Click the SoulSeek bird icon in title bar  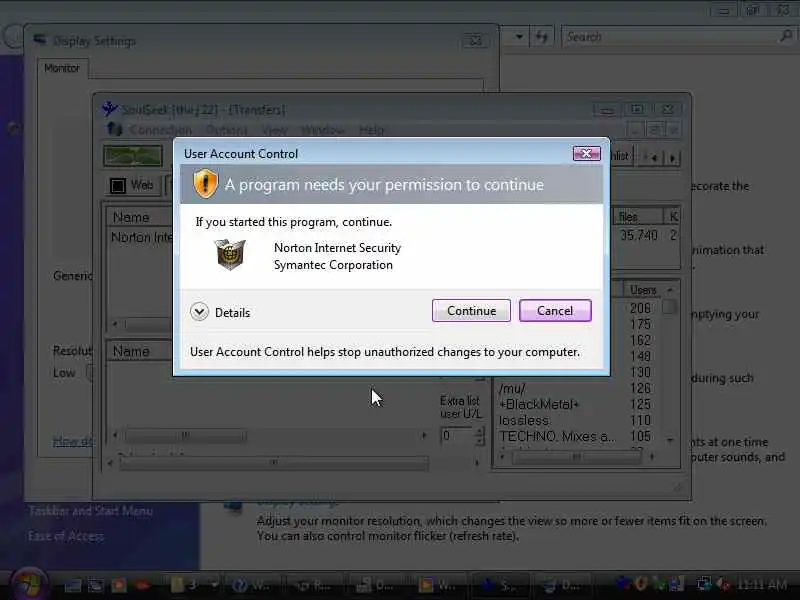pyautogui.click(x=109, y=108)
